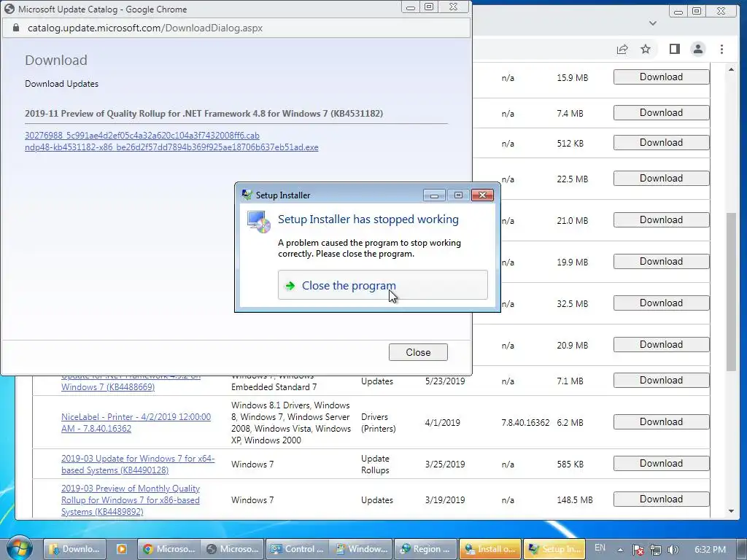Click Download for the 20.9 MB row
Image resolution: width=747 pixels, height=560 pixels.
pos(661,345)
